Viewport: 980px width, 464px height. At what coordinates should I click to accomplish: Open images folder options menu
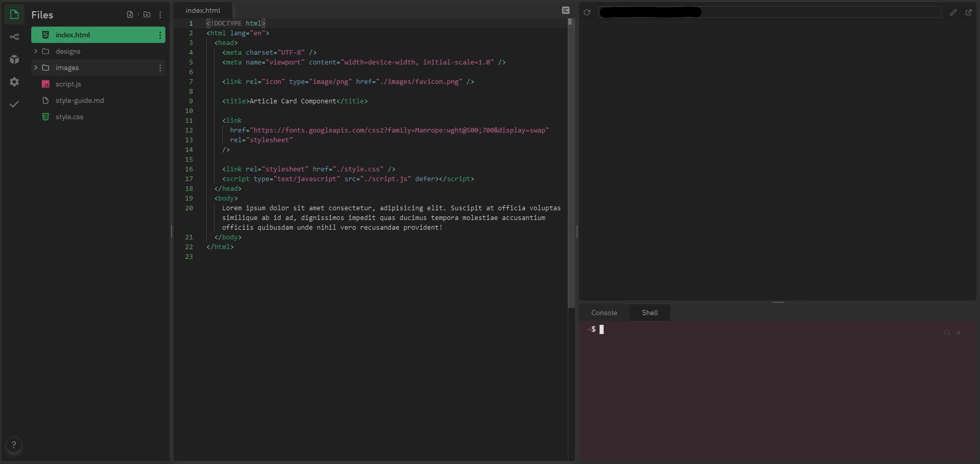(160, 68)
